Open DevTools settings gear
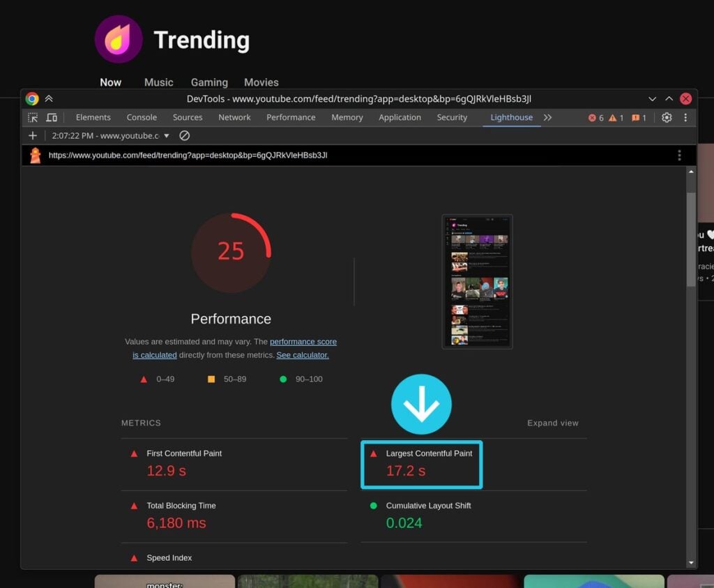This screenshot has height=588, width=714. [x=667, y=117]
